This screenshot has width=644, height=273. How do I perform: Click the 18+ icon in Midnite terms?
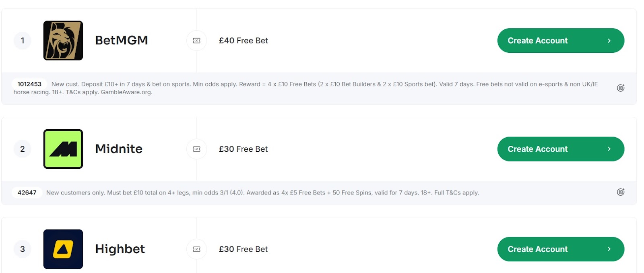point(621,192)
